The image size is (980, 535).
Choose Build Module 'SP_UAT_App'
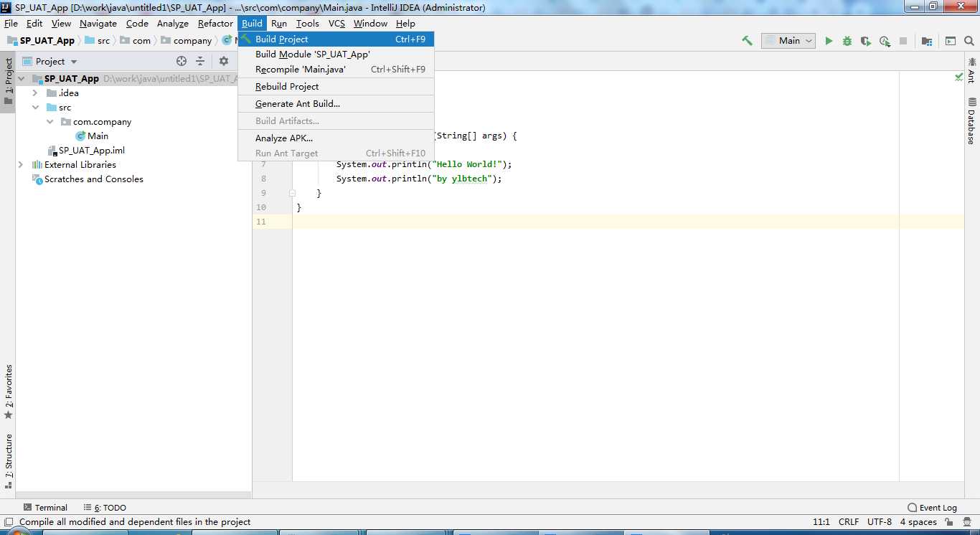tap(336, 55)
